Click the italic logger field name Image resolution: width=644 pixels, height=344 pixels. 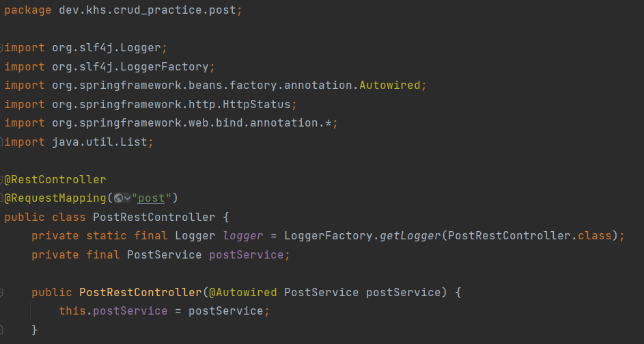(x=242, y=236)
